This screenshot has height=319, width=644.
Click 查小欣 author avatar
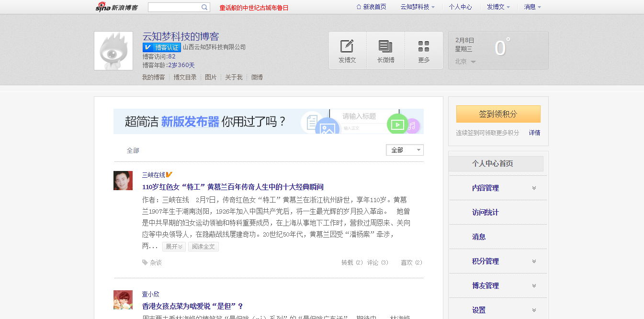coord(123,300)
